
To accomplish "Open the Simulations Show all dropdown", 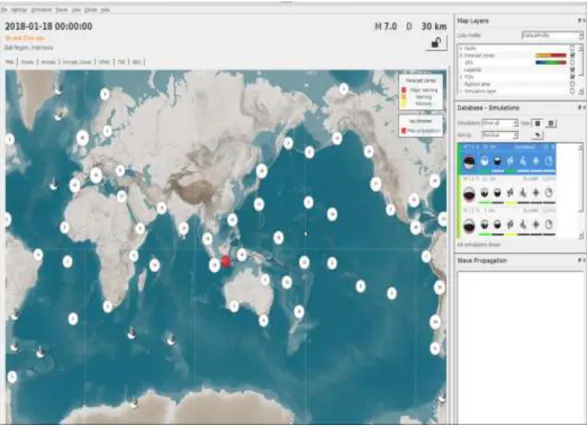I will (500, 123).
